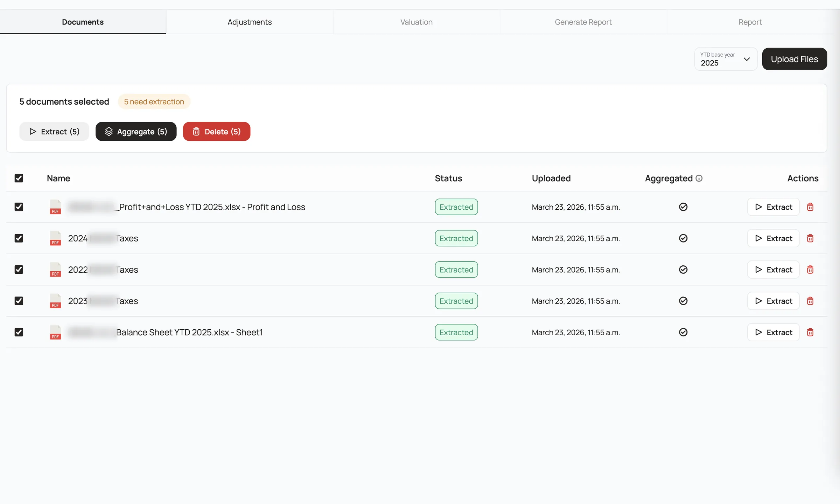Open the Balance Sheet YTD 2025.xlsx - Sheet1 name

(x=166, y=332)
